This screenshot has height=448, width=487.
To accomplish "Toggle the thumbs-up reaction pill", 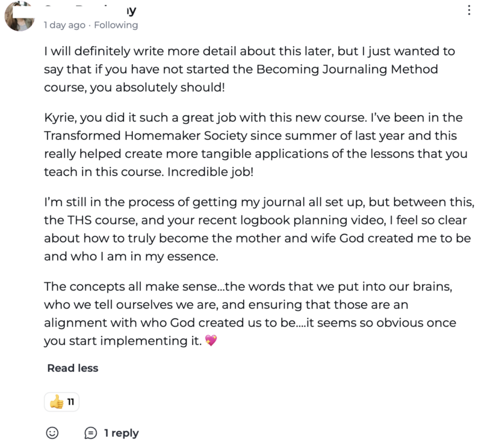I will pyautogui.click(x=62, y=402).
